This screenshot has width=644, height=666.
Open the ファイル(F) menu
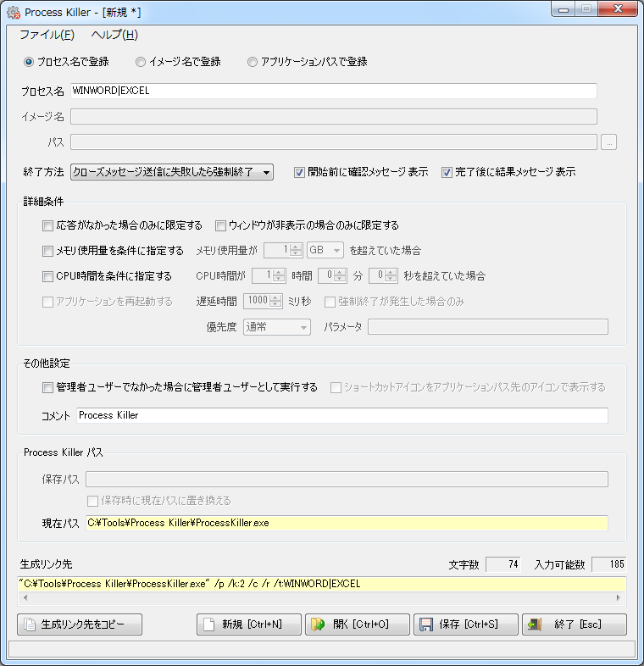pos(47,35)
